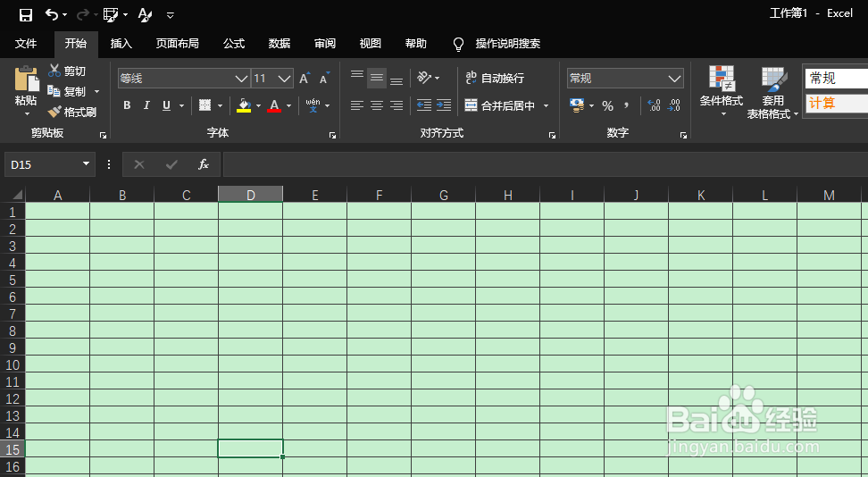
Task: Click the Copy button
Action: (67, 91)
